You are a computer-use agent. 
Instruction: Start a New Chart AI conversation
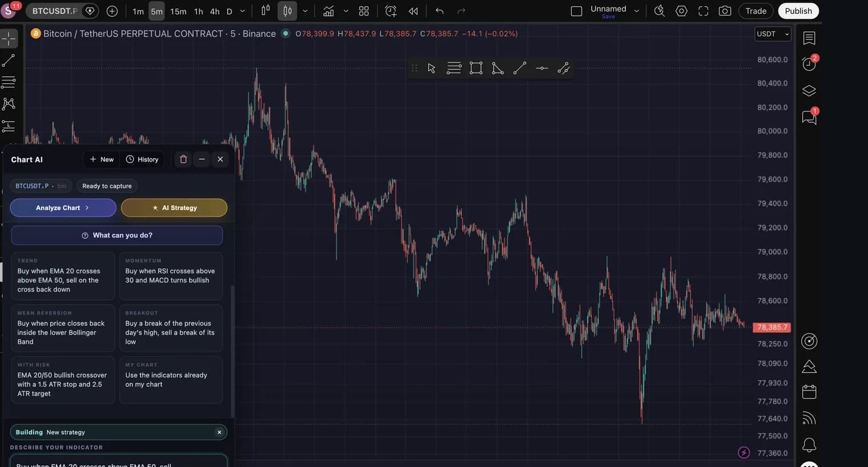click(x=102, y=159)
